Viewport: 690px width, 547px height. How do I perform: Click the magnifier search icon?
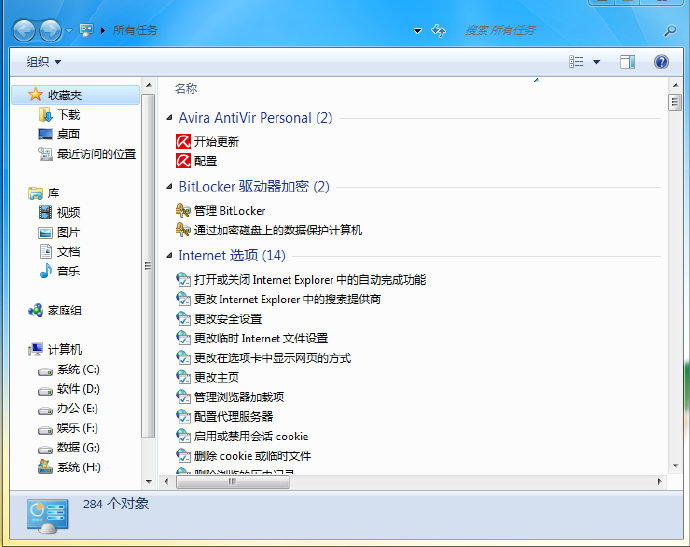[x=670, y=31]
